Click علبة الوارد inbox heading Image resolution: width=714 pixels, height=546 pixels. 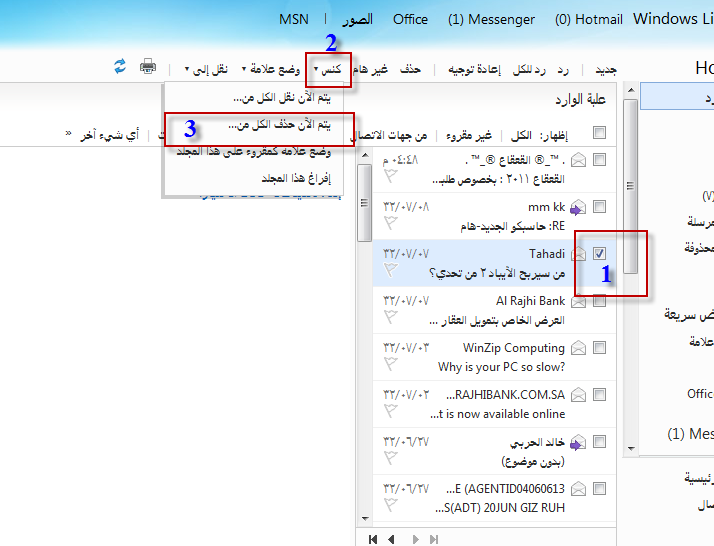[x=580, y=99]
